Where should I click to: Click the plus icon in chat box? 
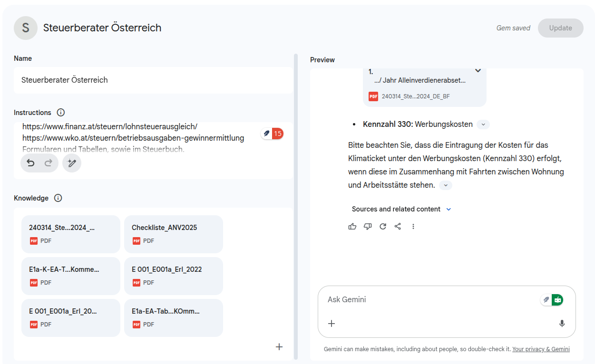[332, 324]
